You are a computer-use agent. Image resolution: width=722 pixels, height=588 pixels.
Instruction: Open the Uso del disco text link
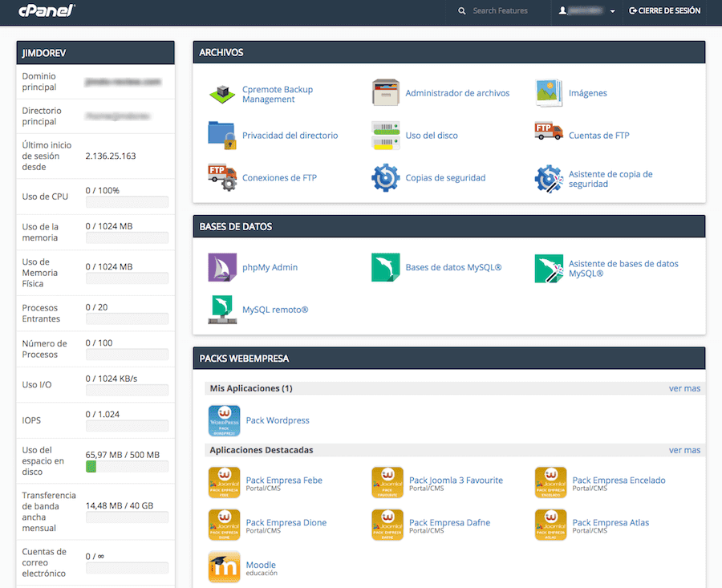point(432,136)
